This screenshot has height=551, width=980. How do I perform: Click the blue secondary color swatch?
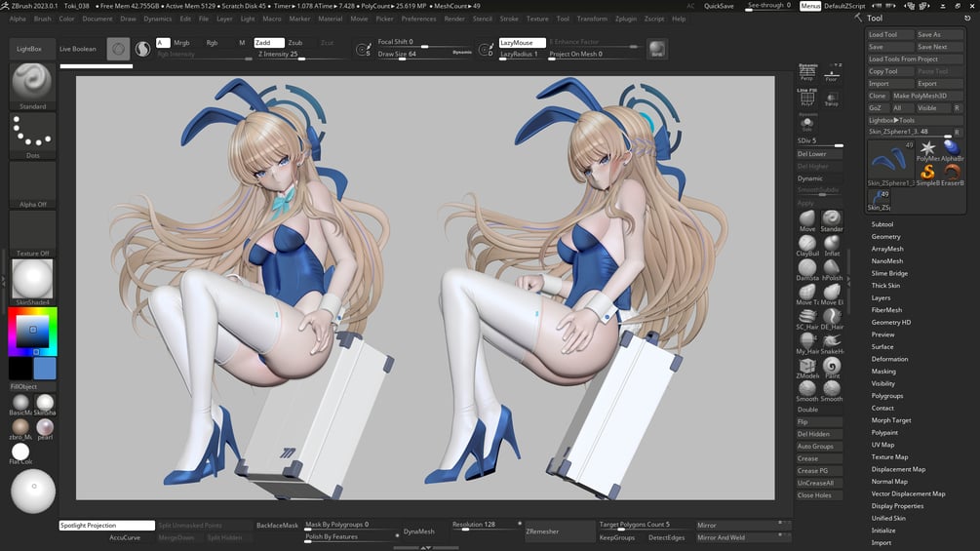(x=45, y=369)
